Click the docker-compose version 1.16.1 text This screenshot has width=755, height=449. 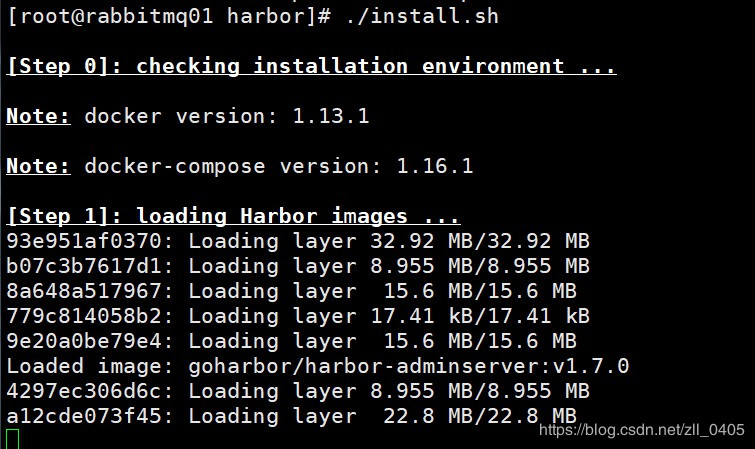tap(278, 166)
